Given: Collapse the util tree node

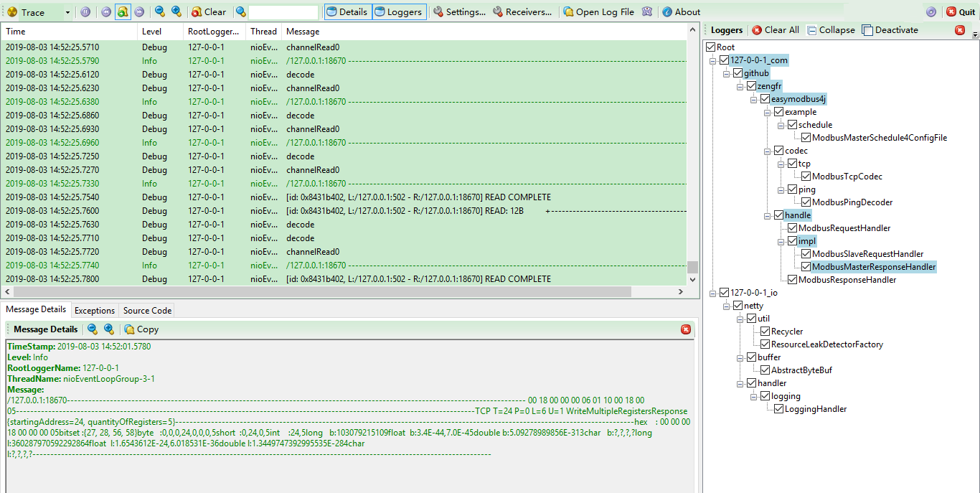Looking at the screenshot, I should 740,319.
